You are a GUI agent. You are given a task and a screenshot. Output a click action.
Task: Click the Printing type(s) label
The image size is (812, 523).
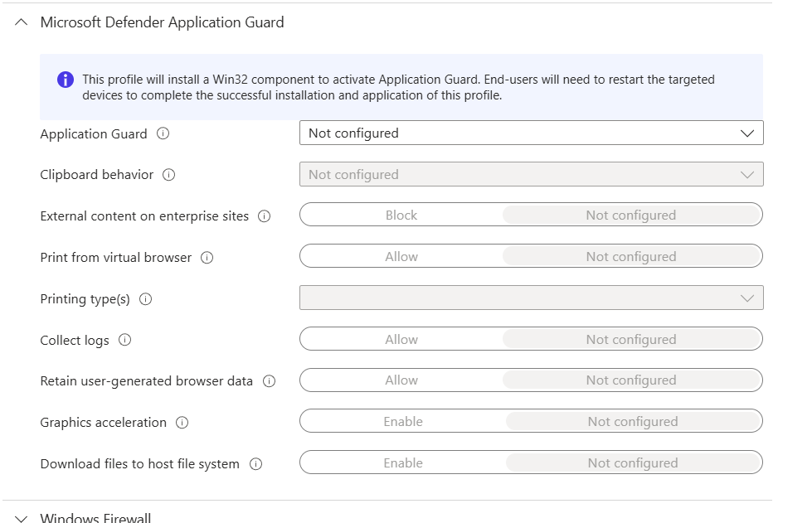[85, 299]
